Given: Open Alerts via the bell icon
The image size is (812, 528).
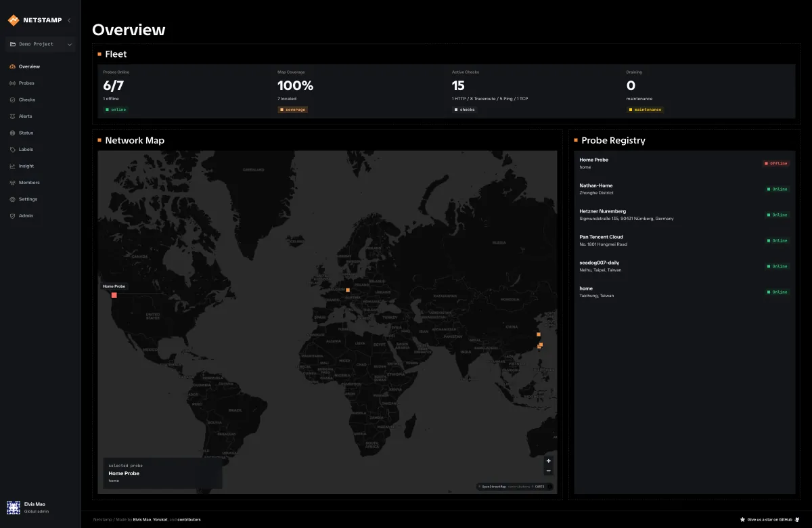Looking at the screenshot, I should [x=12, y=116].
